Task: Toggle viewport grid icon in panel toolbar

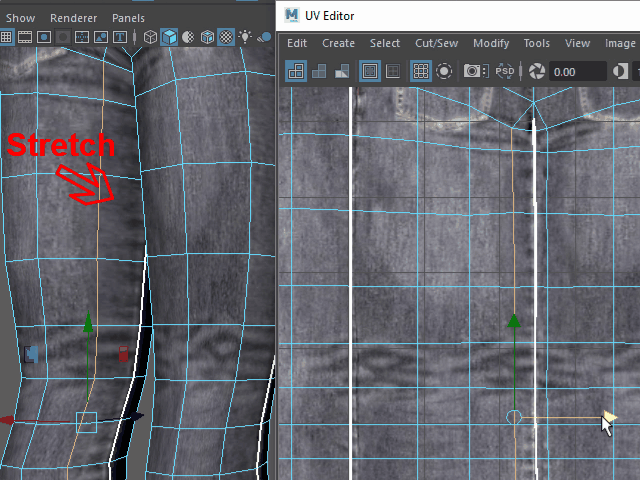Action: 6,37
